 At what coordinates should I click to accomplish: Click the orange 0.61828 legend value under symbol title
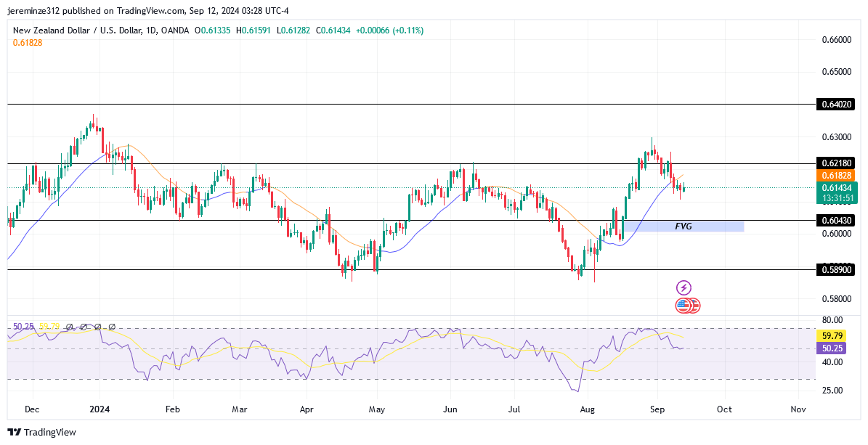point(28,43)
